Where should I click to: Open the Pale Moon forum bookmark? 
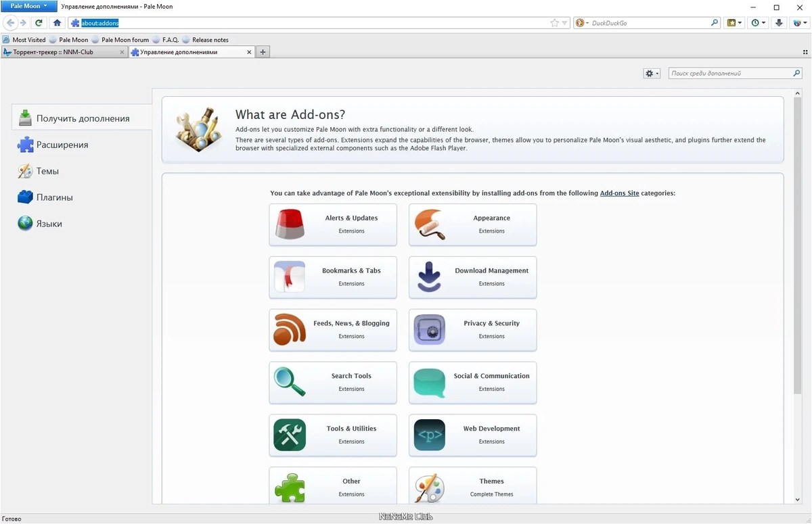click(x=120, y=40)
